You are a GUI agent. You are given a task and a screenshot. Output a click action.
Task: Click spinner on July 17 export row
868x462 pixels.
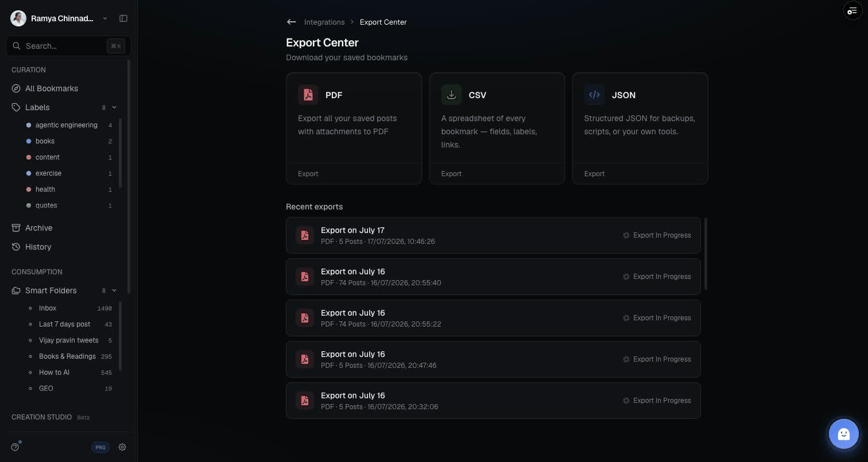point(626,235)
